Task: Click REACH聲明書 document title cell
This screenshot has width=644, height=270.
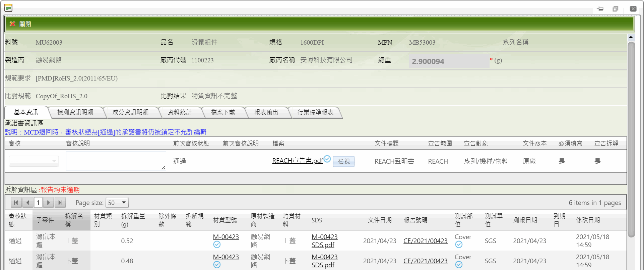Action: click(x=394, y=161)
